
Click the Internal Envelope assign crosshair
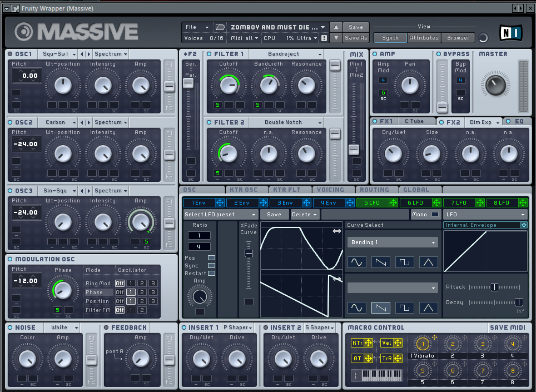[524, 225]
